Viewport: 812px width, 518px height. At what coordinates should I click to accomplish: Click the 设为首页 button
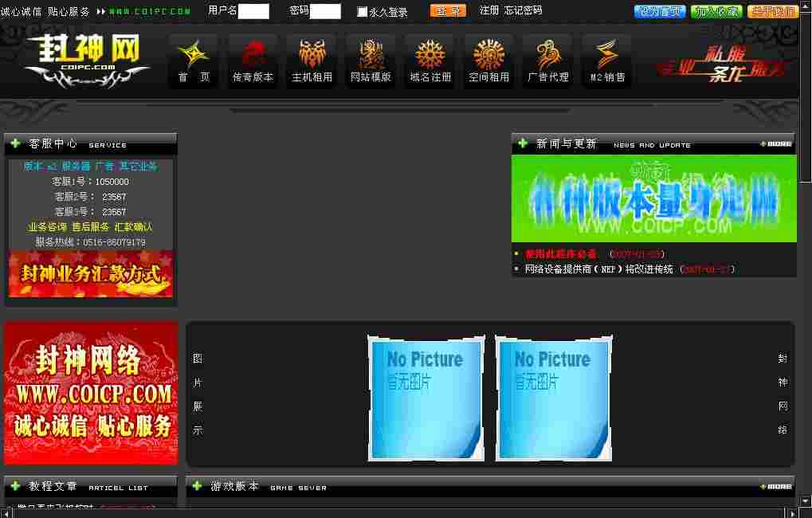[660, 11]
